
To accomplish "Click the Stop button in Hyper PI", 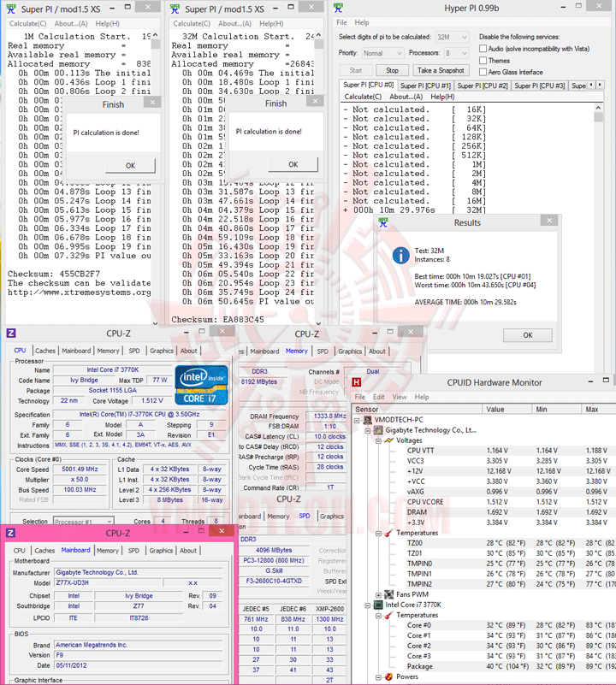I will (392, 70).
